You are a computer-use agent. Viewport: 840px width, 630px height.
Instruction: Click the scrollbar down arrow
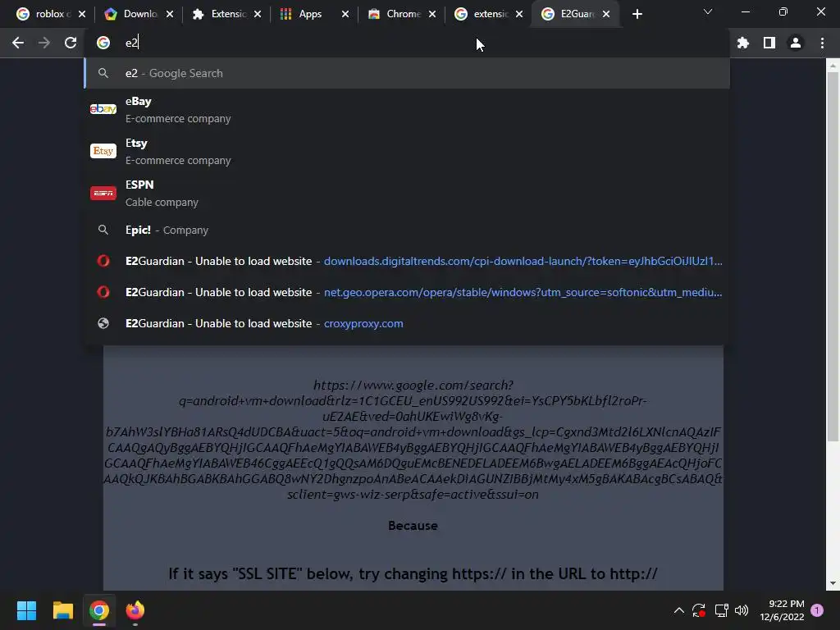tap(833, 583)
